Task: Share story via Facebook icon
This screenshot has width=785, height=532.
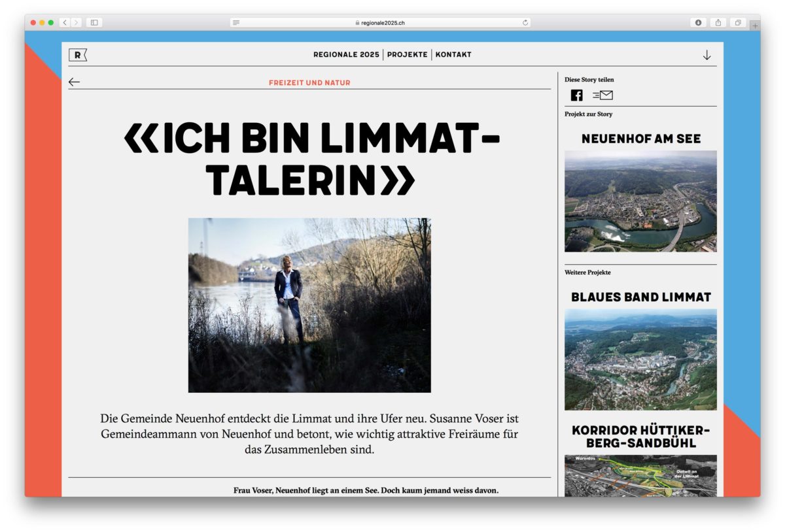Action: click(x=576, y=95)
